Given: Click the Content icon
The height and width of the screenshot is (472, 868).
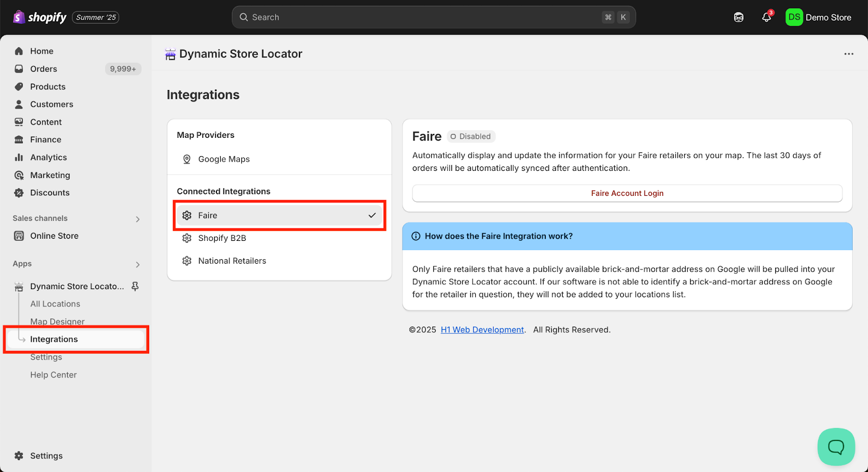Looking at the screenshot, I should (x=19, y=122).
